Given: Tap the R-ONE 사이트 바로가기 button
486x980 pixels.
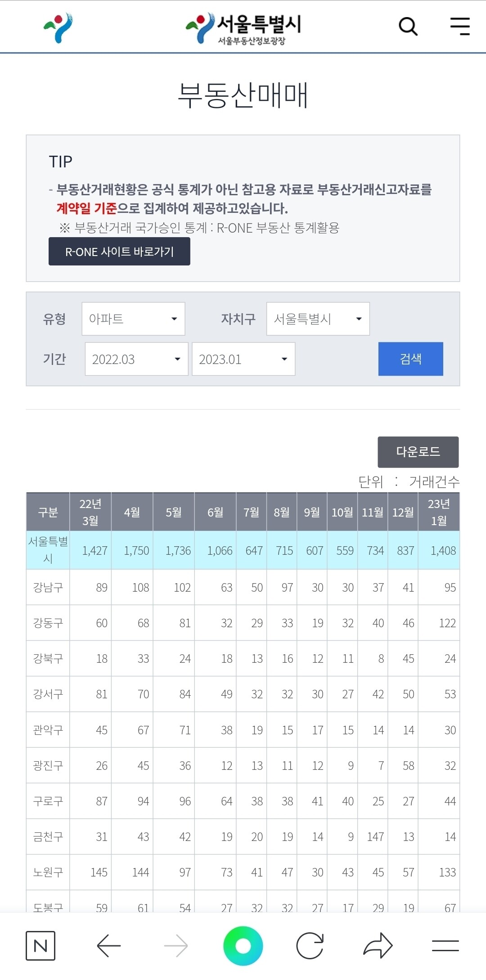Looking at the screenshot, I should 119,251.
